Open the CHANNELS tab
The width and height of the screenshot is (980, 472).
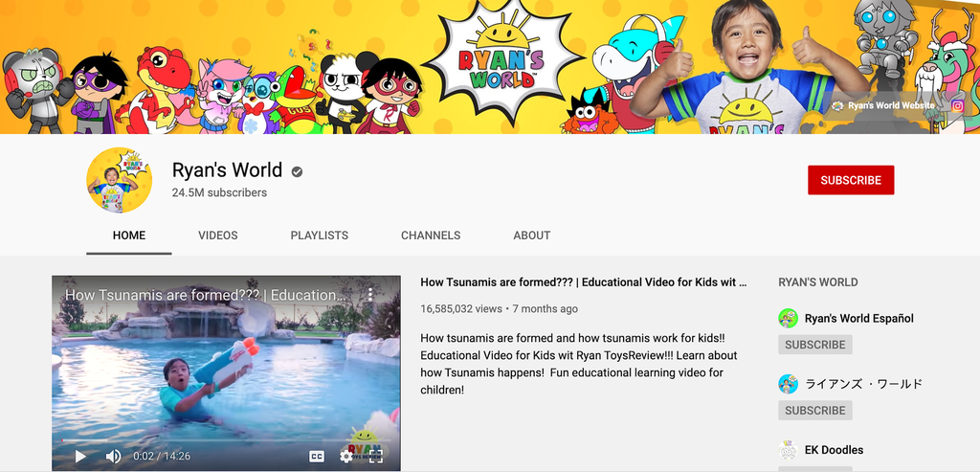click(431, 236)
